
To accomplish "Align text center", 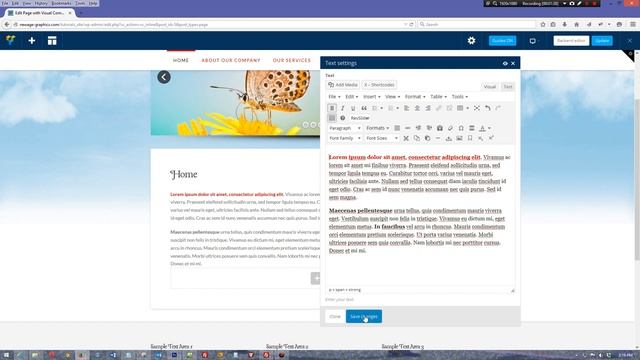I will 417,108.
